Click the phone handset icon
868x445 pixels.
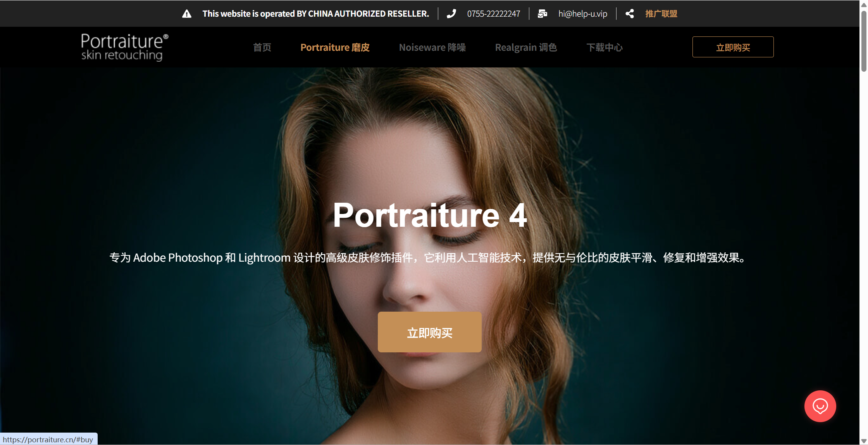[451, 14]
